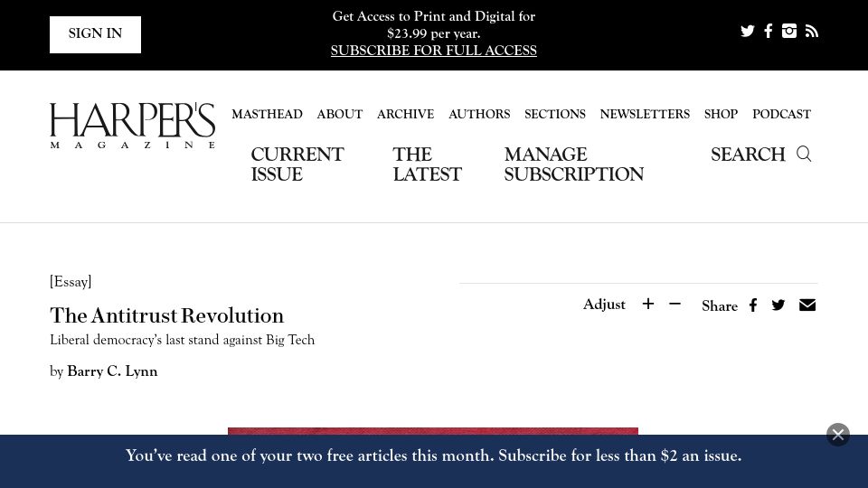Open the ABOUT menu item

[339, 114]
